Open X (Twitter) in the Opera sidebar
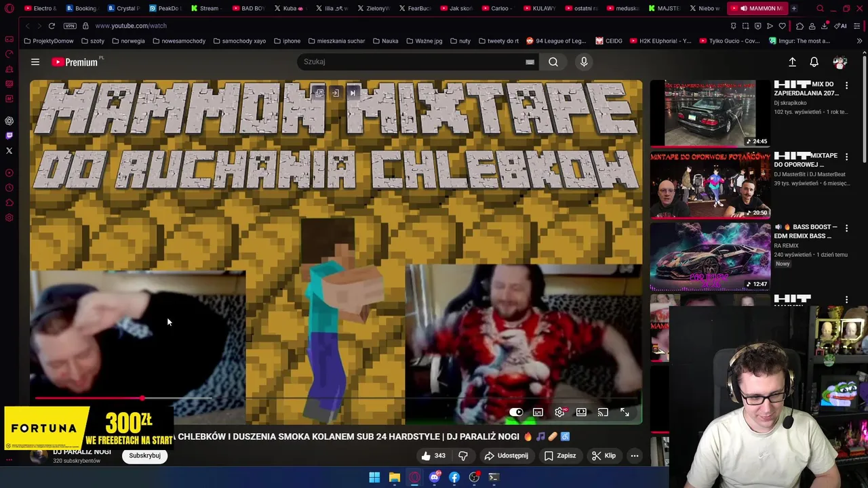Viewport: 868px width, 488px height. [x=9, y=150]
